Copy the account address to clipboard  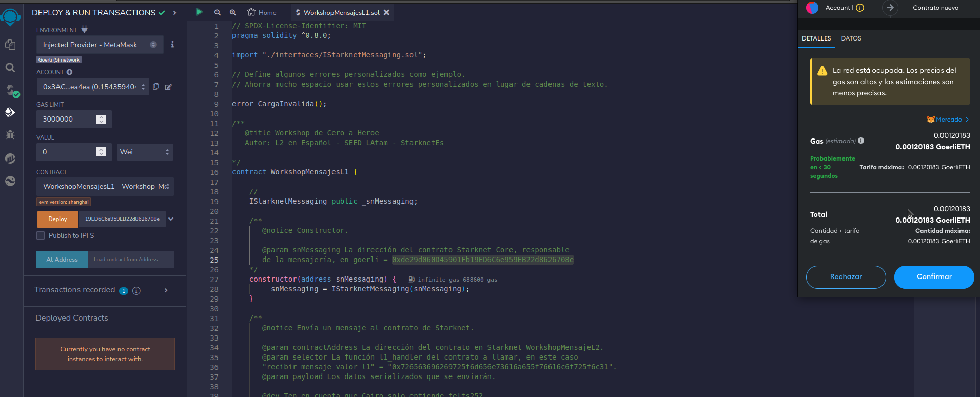click(x=156, y=87)
